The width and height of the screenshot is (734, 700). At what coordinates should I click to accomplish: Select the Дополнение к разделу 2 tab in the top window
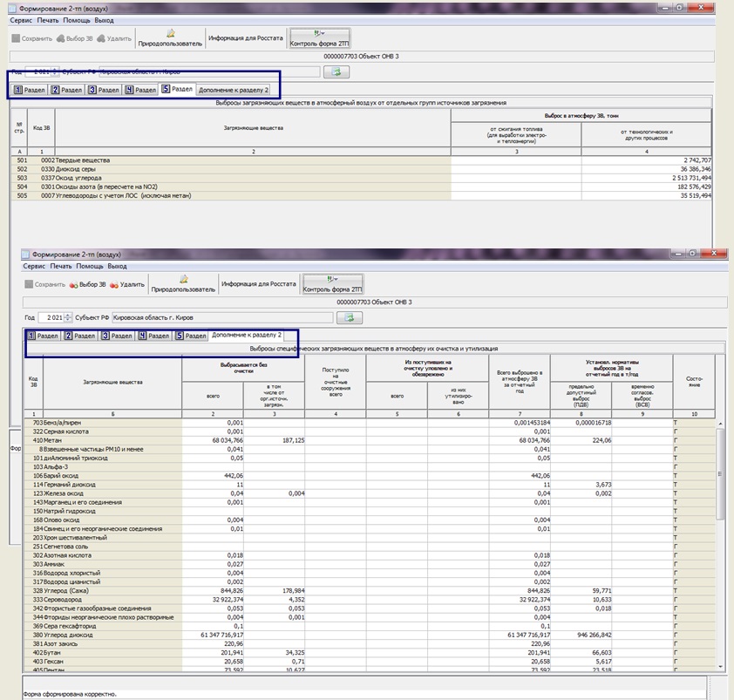pos(233,90)
